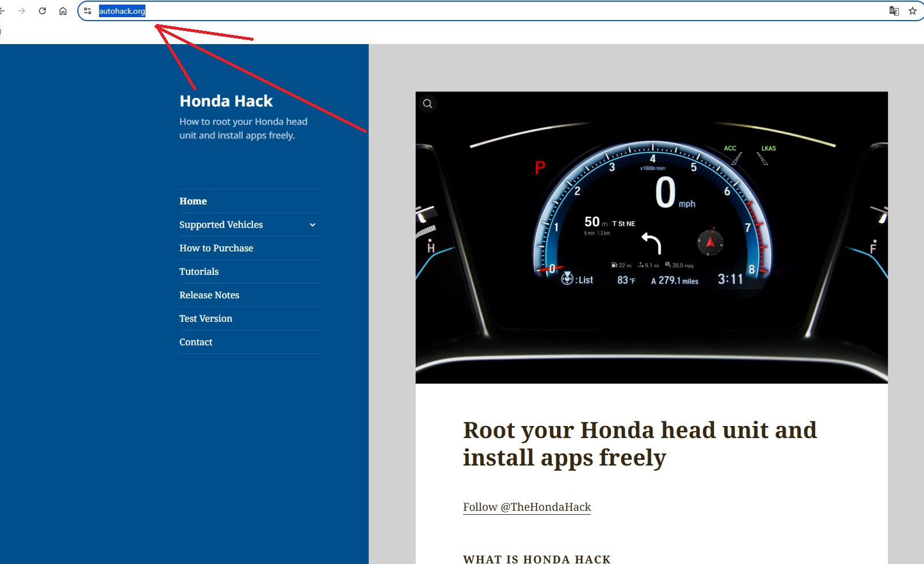Open site information icon in address bar
924x564 pixels.
click(88, 11)
